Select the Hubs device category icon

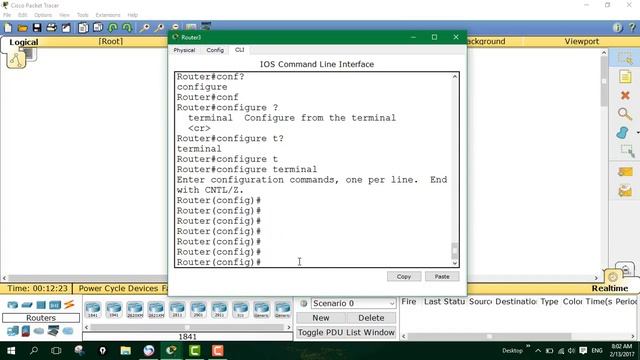[41, 305]
